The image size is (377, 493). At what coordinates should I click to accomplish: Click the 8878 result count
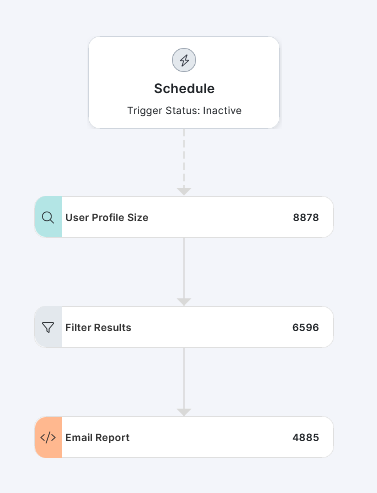(306, 217)
